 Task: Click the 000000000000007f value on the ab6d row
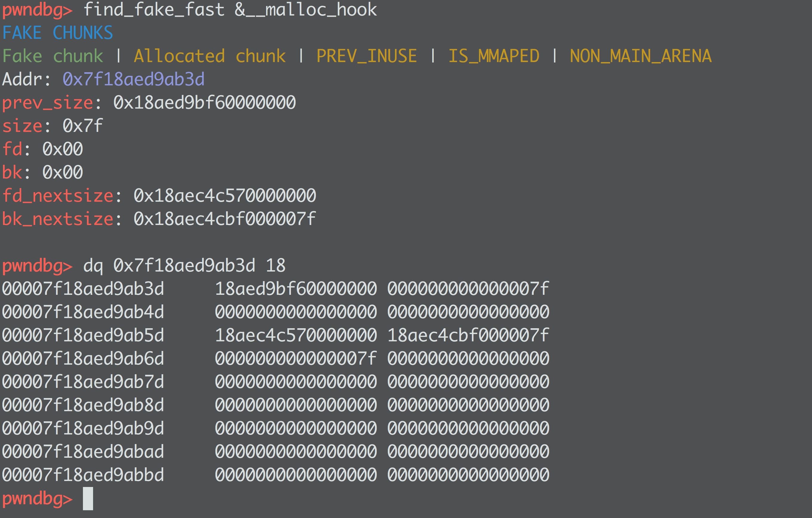296,359
